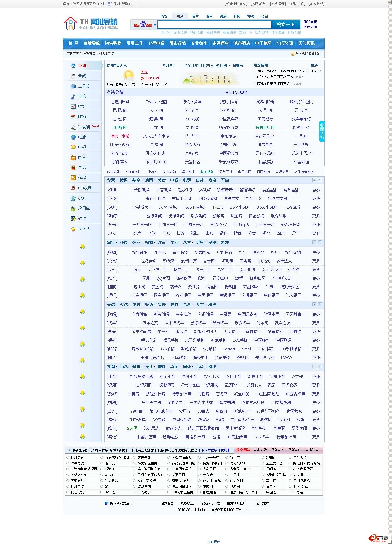Viewport: 392px width, 544px height.
Task: Open the 运程 star sidebar icon
Action: (x=73, y=178)
